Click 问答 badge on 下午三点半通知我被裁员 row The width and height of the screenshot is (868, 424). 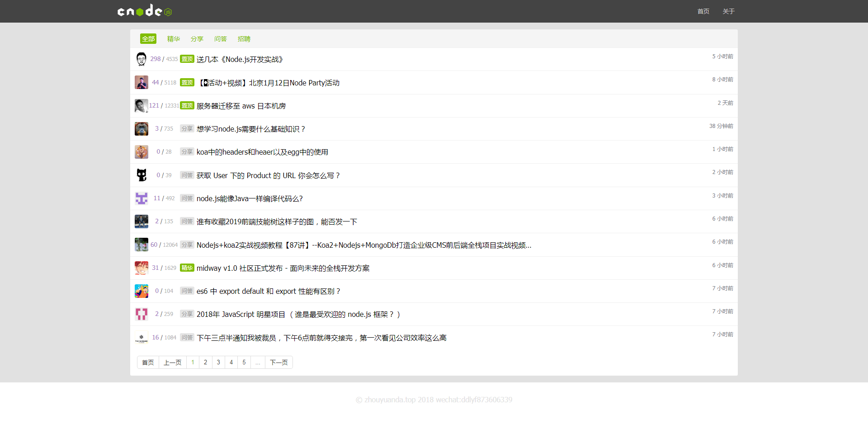(x=187, y=337)
